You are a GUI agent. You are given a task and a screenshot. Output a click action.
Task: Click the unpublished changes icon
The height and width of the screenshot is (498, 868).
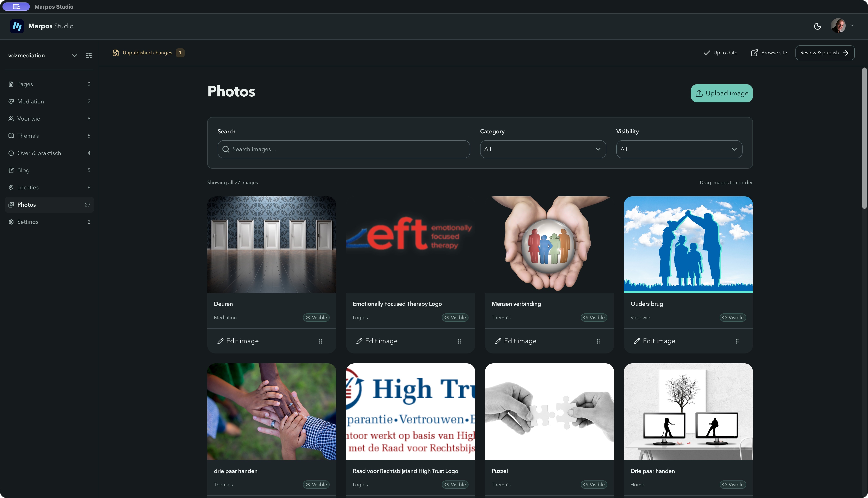click(116, 53)
